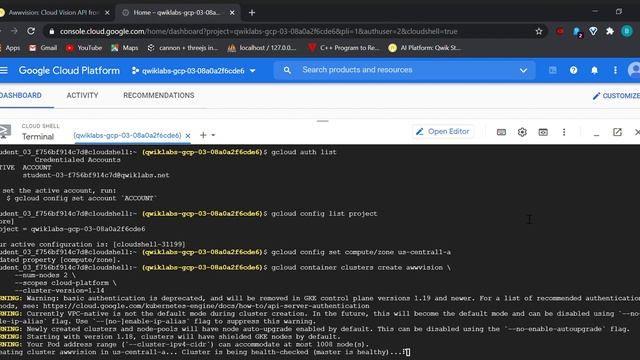
Task: Add a new Cloud Shell session tab
Action: pyautogui.click(x=203, y=135)
